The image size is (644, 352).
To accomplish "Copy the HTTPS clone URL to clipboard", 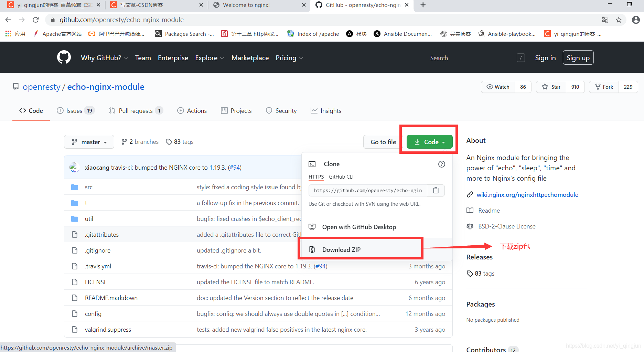I will click(x=436, y=190).
